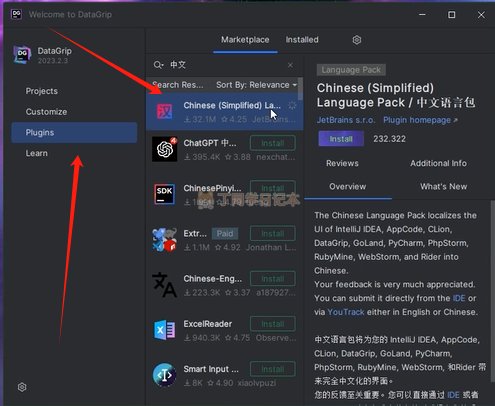This screenshot has height=406, width=495.
Task: Select the Chinese (Simplified) La... list row
Action: (225, 111)
